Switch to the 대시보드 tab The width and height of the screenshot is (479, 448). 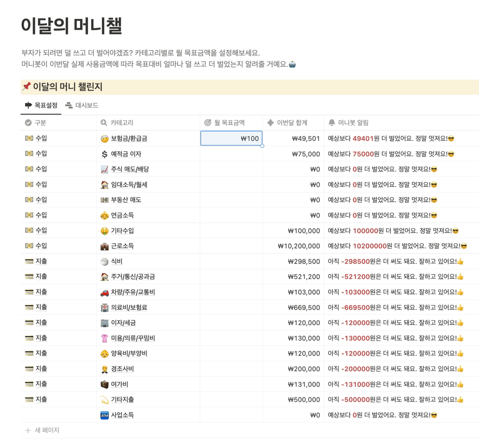point(81,105)
